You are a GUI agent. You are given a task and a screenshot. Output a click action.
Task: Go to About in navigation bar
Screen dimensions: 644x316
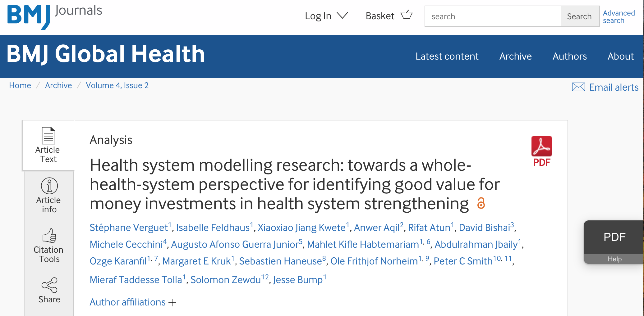tap(620, 56)
